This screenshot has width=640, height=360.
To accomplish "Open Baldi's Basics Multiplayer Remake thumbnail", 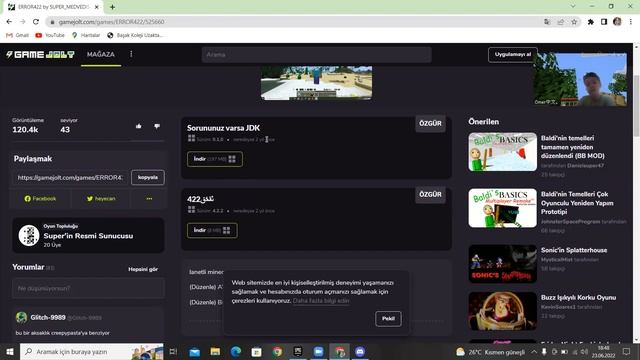I will pos(502,208).
